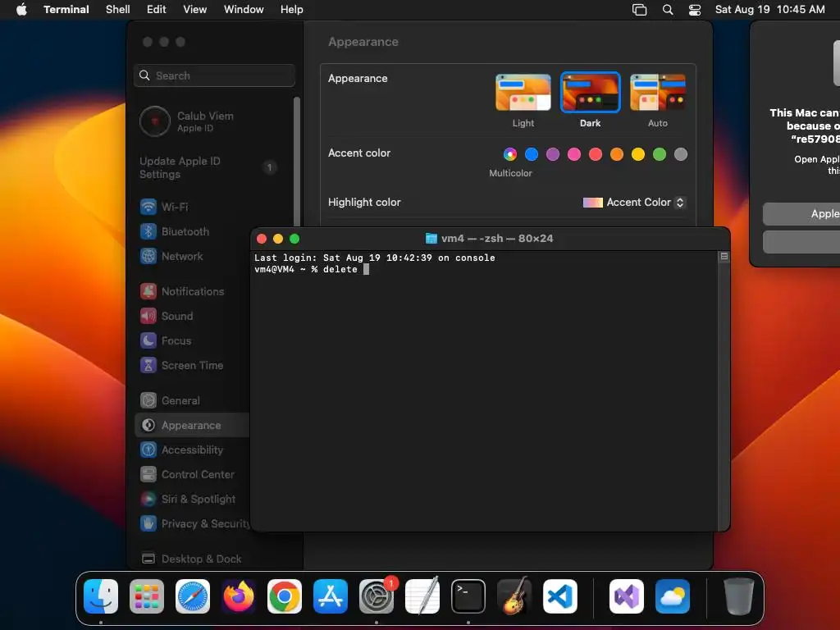This screenshot has width=840, height=630.
Task: Open the Weather app in the Dock
Action: click(673, 596)
